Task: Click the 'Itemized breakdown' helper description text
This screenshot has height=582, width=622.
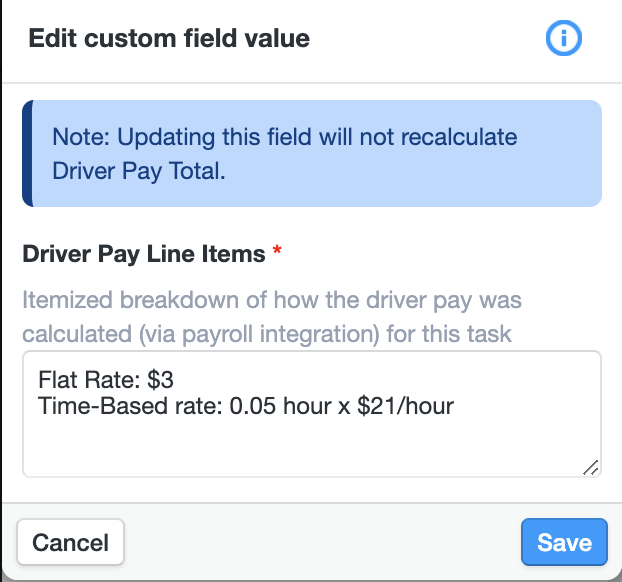Action: coord(272,317)
